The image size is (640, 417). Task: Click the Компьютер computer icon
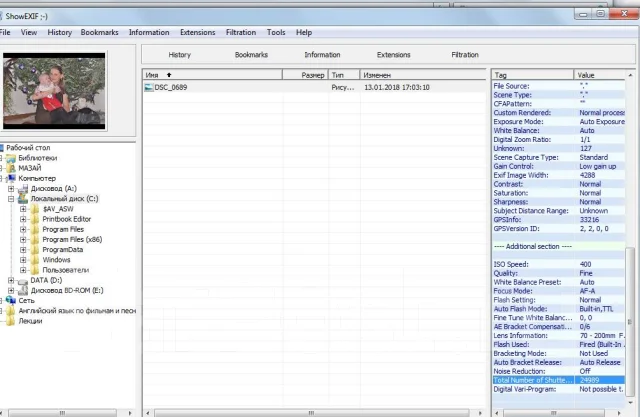tap(11, 178)
